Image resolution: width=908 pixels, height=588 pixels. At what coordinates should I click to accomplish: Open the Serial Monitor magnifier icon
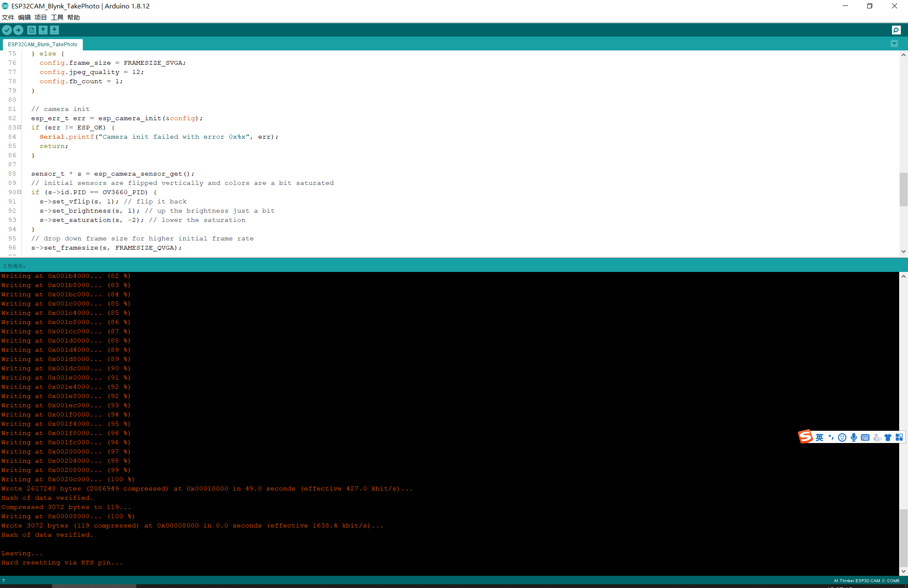[x=896, y=30]
